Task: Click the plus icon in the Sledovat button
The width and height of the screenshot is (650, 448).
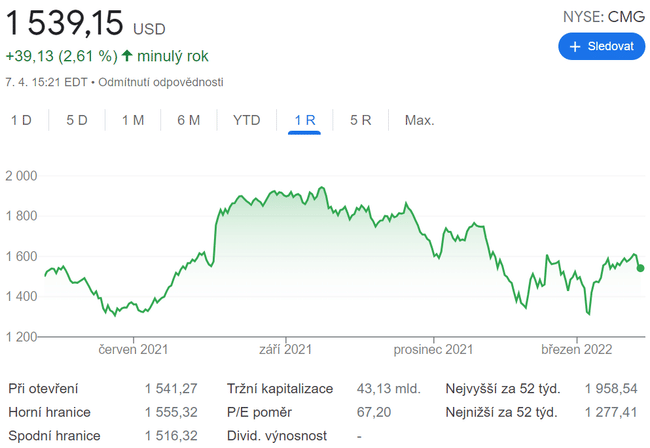Action: pos(575,46)
